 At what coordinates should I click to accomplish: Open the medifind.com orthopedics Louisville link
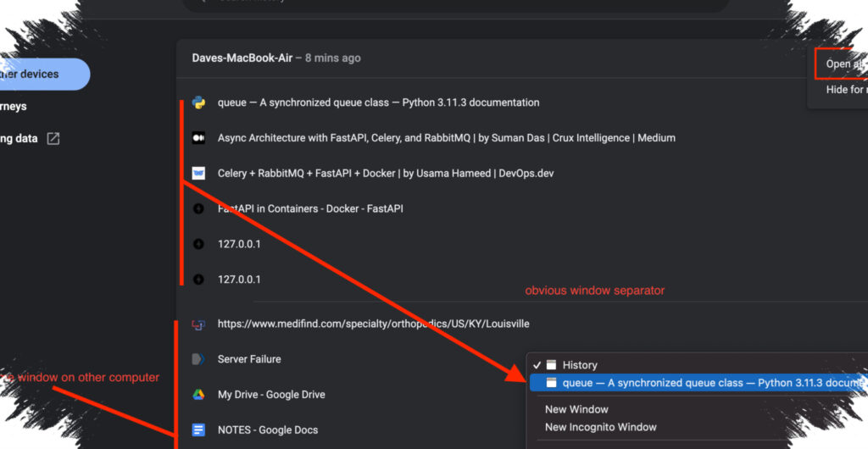(373, 324)
